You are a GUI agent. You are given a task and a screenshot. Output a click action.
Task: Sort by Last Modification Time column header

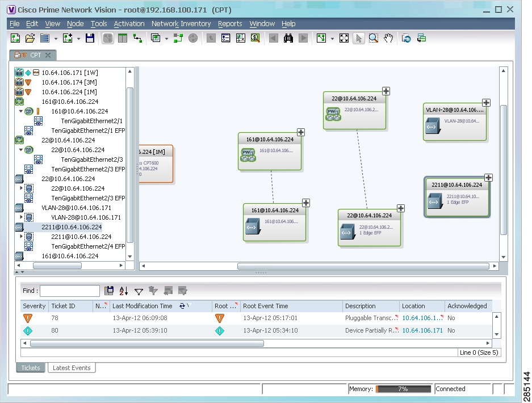tap(161, 306)
